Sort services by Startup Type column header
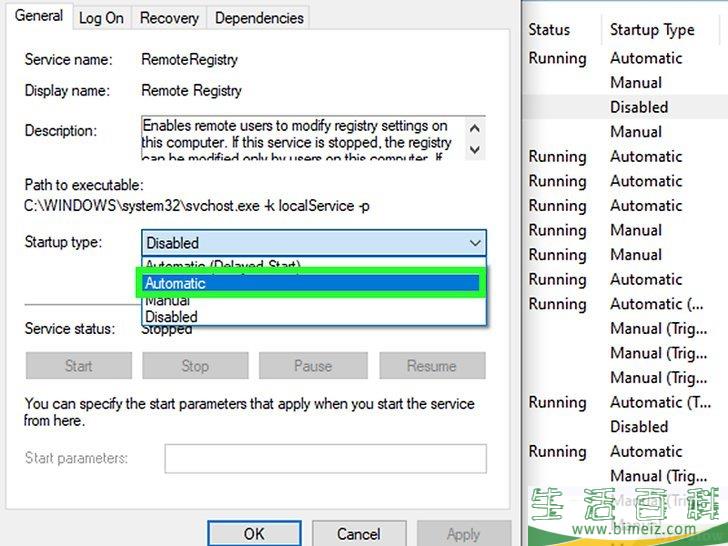728x546 pixels. [x=652, y=30]
